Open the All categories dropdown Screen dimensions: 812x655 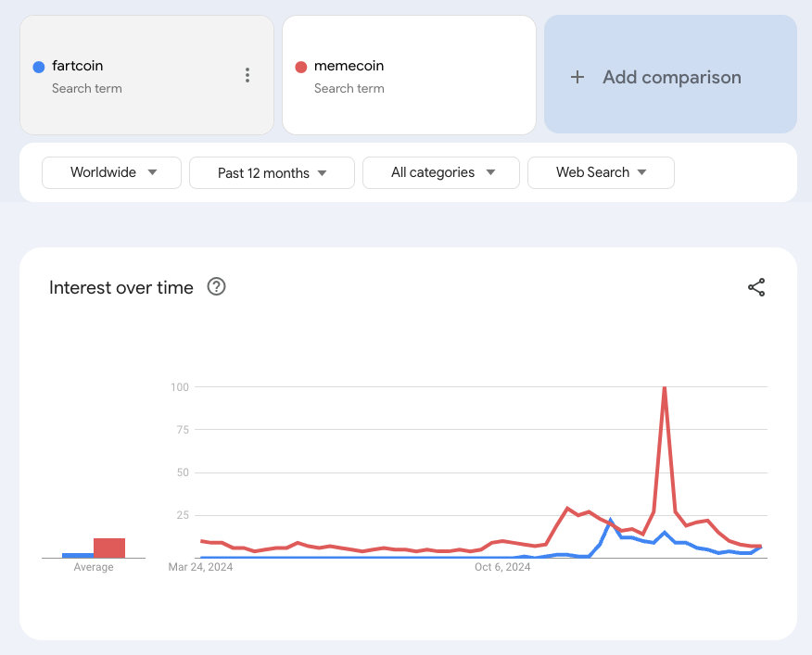click(x=441, y=172)
